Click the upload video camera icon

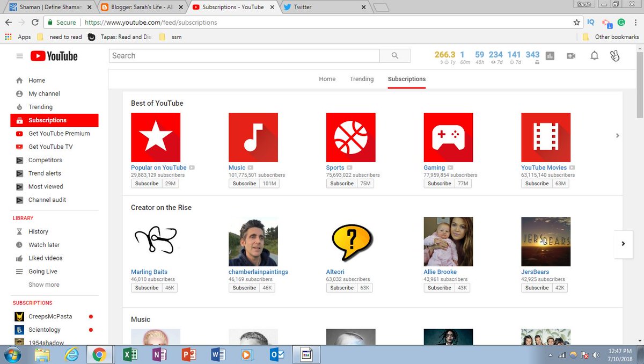571,56
